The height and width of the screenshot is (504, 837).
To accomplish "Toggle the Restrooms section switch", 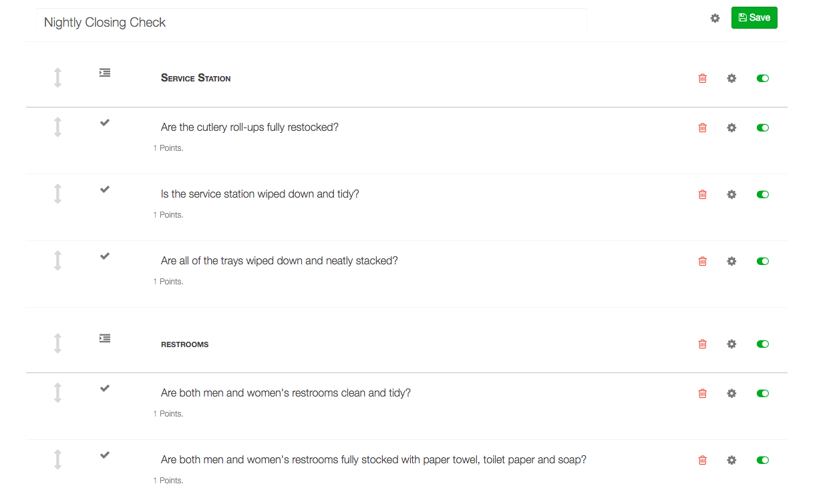I will click(x=763, y=344).
